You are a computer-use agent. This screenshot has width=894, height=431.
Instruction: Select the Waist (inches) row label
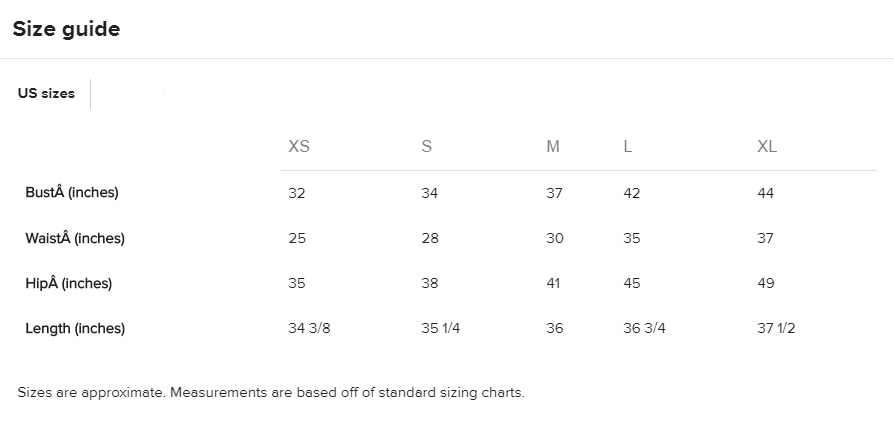(75, 238)
